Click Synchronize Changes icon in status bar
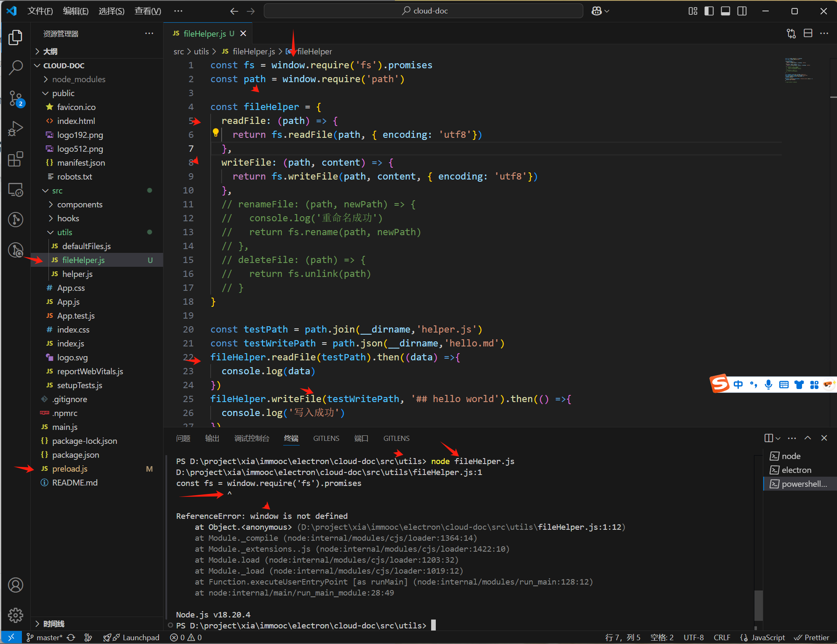Viewport: 837px width, 644px height. point(71,637)
